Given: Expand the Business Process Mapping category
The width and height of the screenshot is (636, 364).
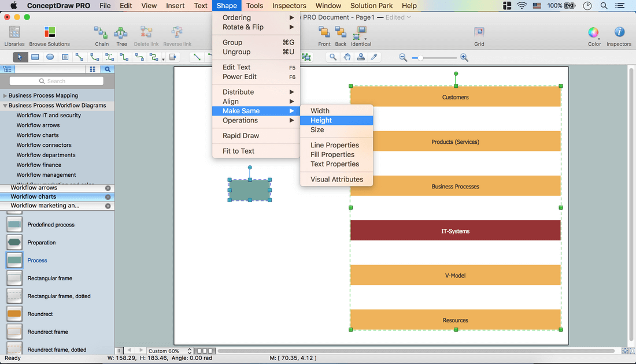Looking at the screenshot, I should (5, 96).
